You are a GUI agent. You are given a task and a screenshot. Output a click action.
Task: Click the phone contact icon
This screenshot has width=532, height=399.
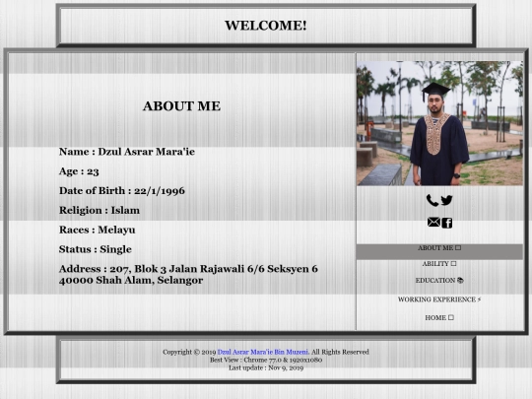[432, 200]
